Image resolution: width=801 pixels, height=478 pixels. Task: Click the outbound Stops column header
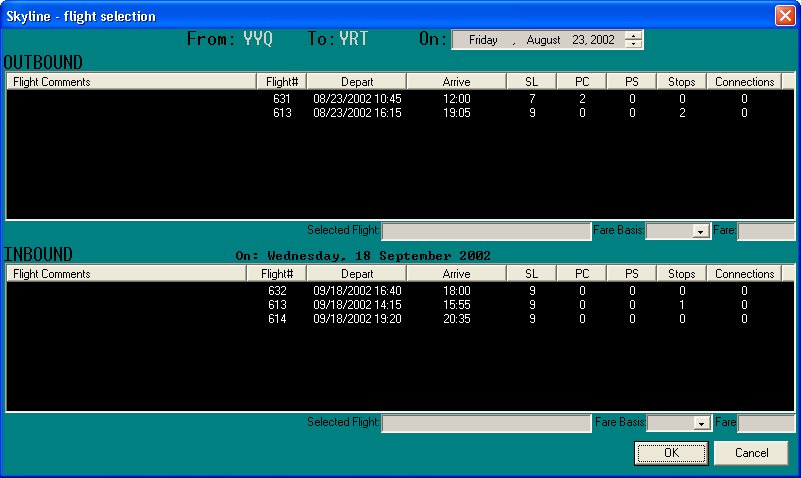681,82
